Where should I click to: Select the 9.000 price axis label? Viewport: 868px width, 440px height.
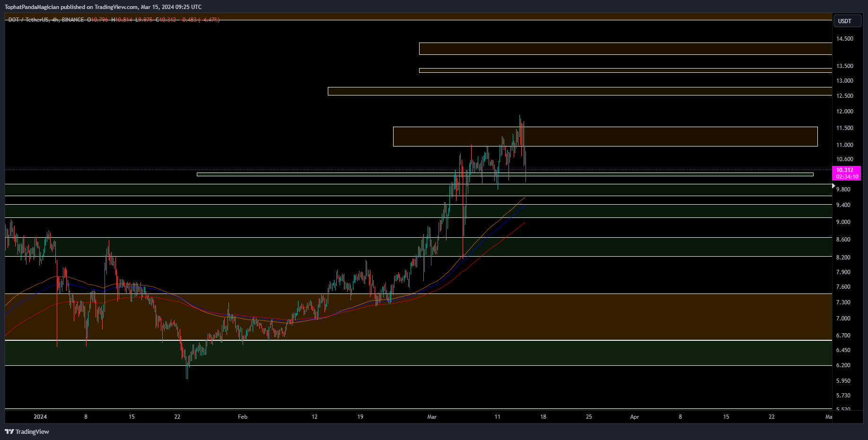click(843, 222)
